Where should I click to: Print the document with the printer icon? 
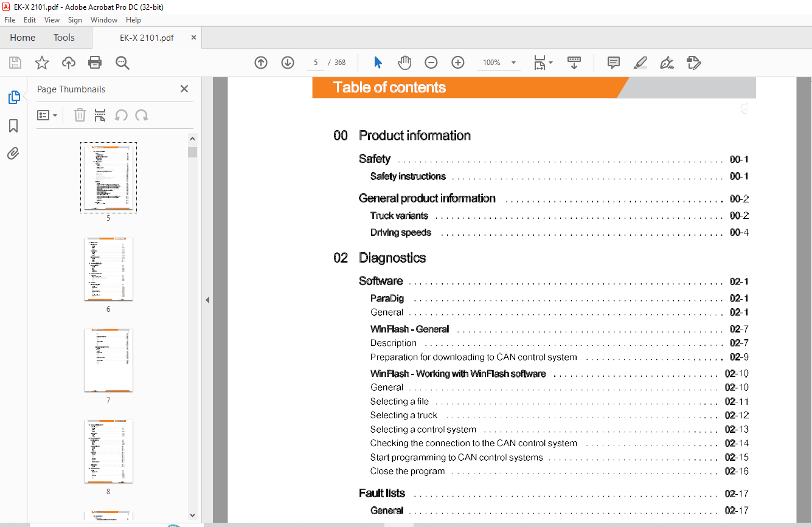(95, 63)
